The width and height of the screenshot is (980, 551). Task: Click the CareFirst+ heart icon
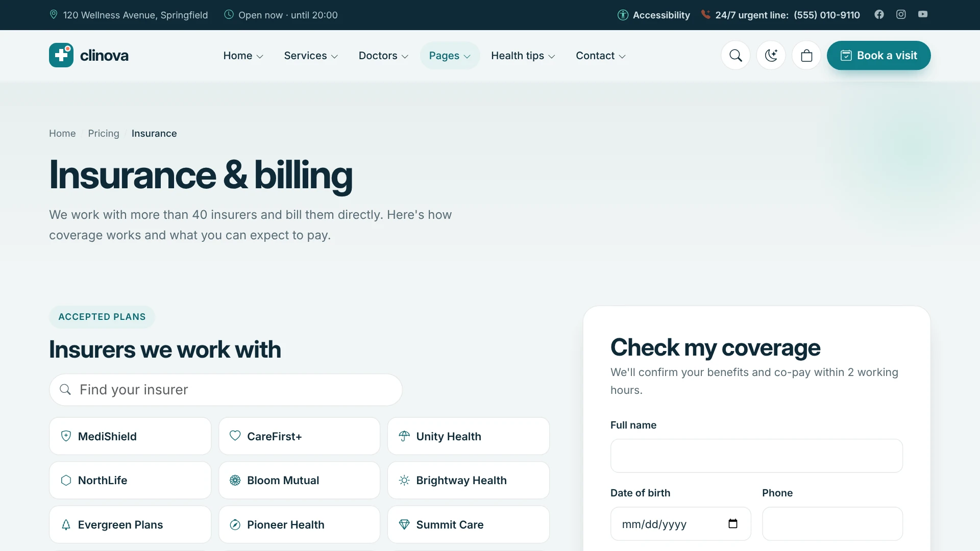[x=235, y=436]
